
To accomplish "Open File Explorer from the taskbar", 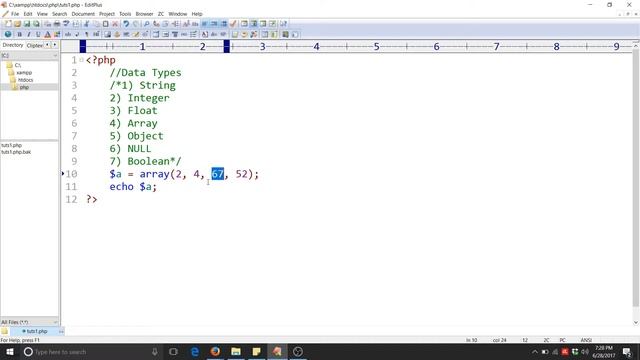I will click(236, 351).
